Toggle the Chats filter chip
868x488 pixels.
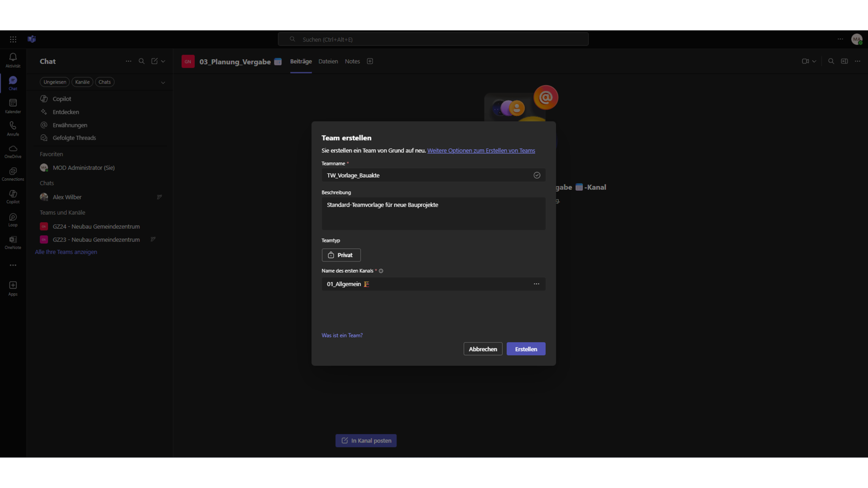pos(105,82)
